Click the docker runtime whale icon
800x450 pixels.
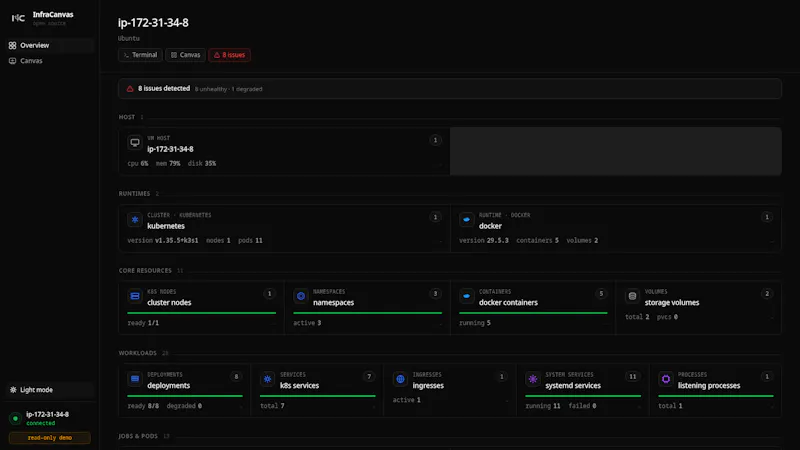pos(466,219)
